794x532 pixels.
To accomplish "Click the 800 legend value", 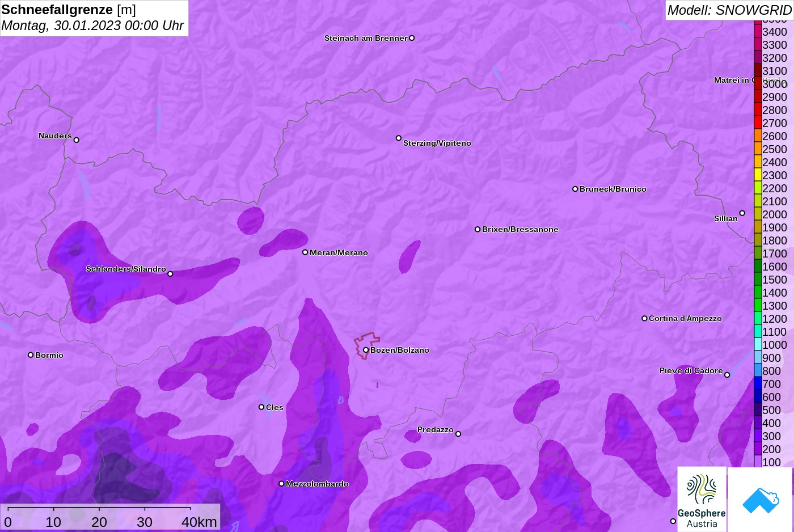I will (x=771, y=371).
